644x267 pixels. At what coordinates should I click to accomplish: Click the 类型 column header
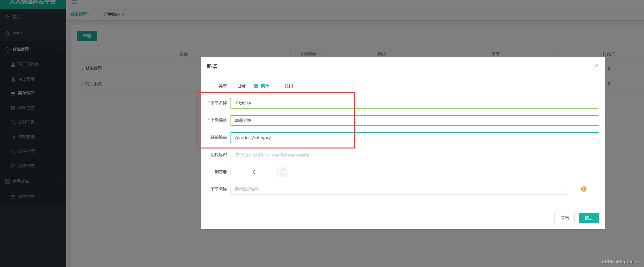pyautogui.click(x=495, y=54)
